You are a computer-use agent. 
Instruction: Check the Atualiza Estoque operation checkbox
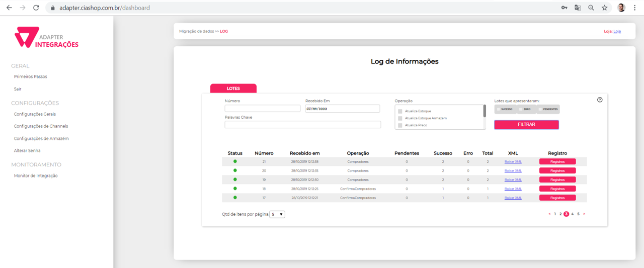point(400,111)
